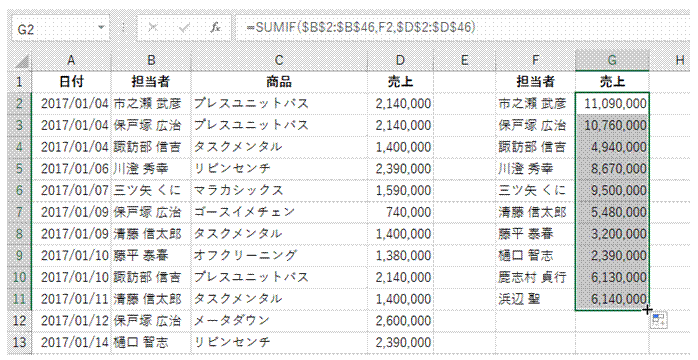
Task: Click 樋口 智志 in column F
Action: point(535,256)
